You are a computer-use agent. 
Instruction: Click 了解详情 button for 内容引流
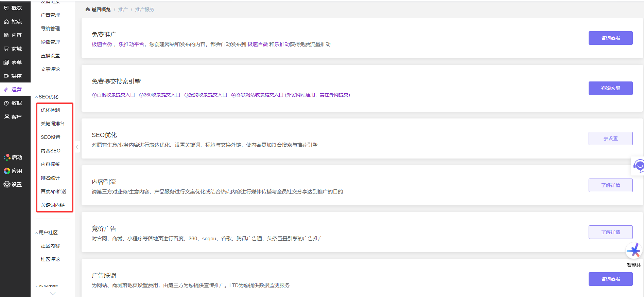pos(610,185)
